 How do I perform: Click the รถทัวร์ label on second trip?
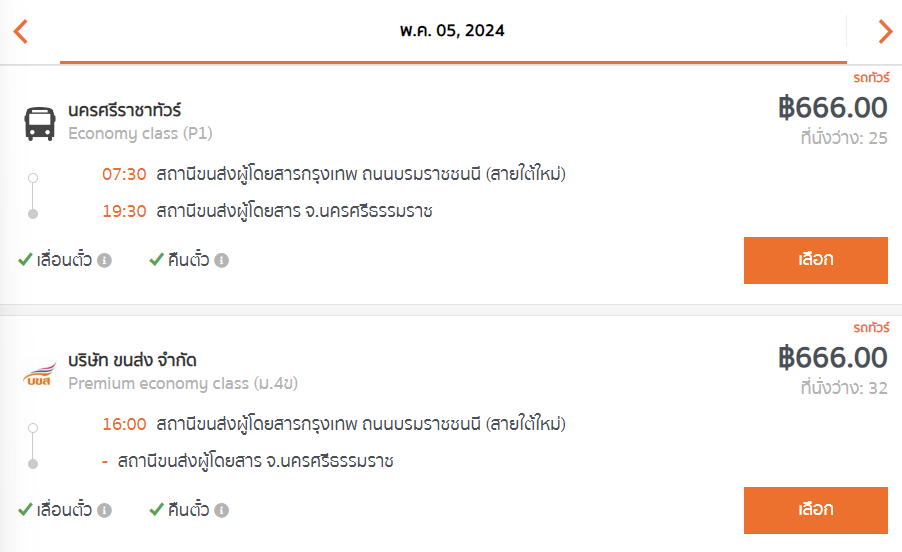click(871, 328)
